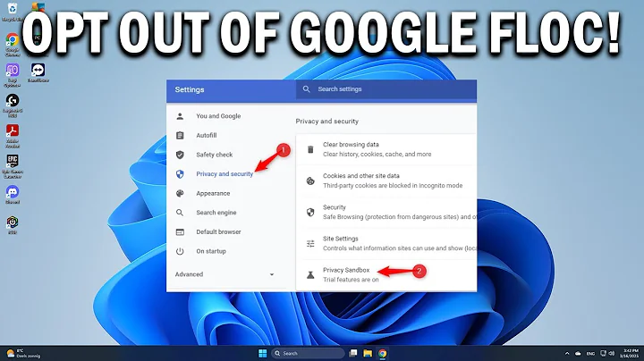Select the Default browser window icon
This screenshot has height=361, width=644.
(180, 231)
